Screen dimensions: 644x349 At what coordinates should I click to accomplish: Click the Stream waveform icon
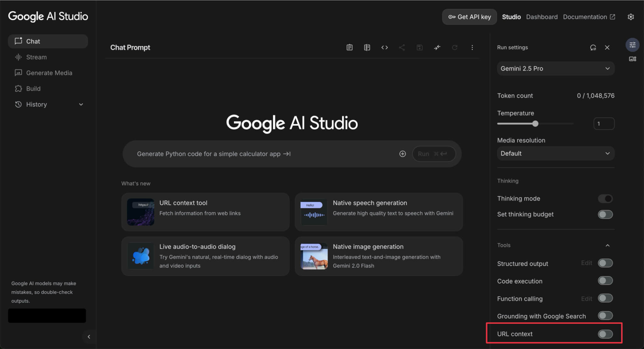[x=18, y=57]
